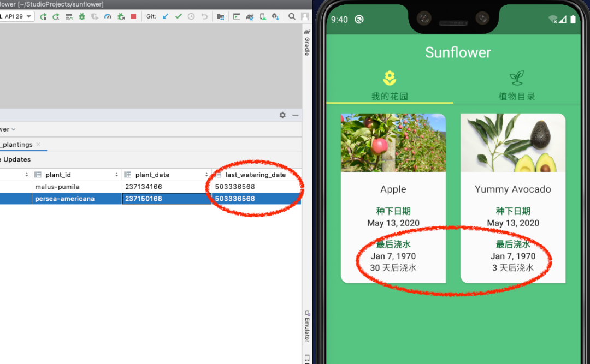Click emulator status bar notification icon
This screenshot has height=364, width=590.
359,19
